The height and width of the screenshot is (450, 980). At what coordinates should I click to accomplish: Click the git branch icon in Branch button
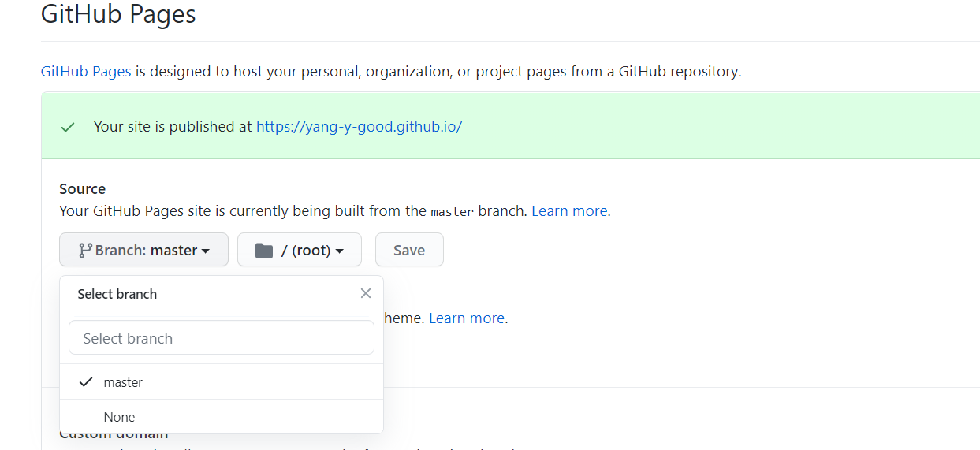click(x=85, y=250)
